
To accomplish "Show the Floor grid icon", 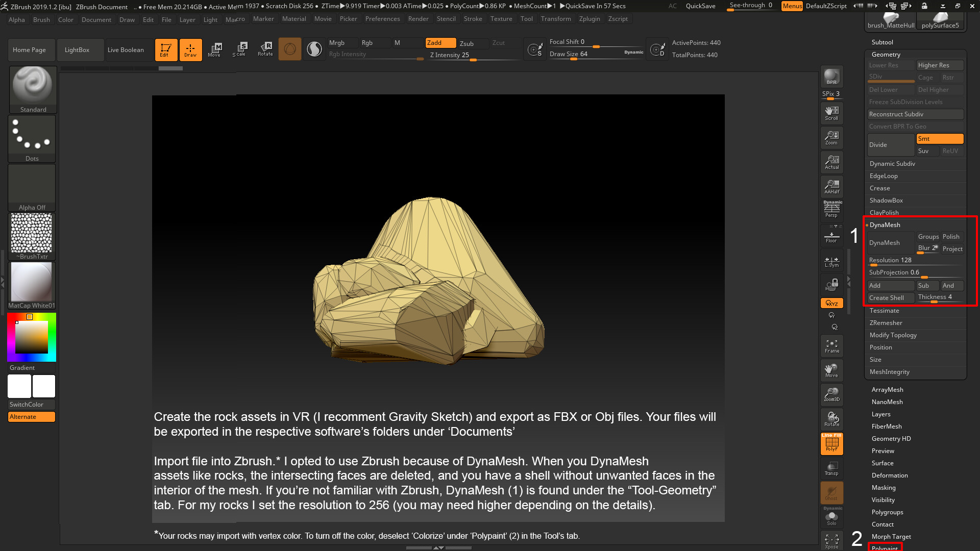I will point(831,236).
